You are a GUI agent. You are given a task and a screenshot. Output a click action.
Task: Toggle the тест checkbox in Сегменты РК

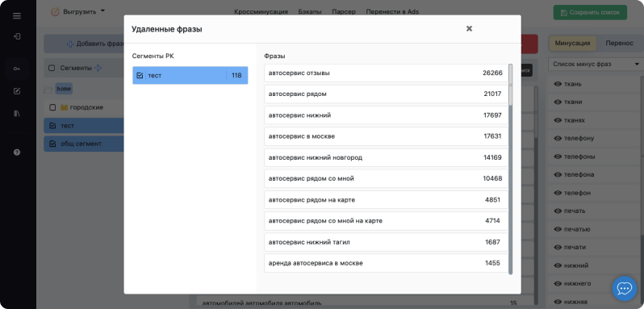pos(140,76)
